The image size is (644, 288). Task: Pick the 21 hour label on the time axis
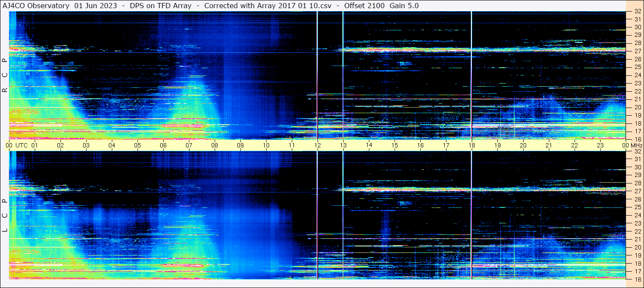[549, 145]
